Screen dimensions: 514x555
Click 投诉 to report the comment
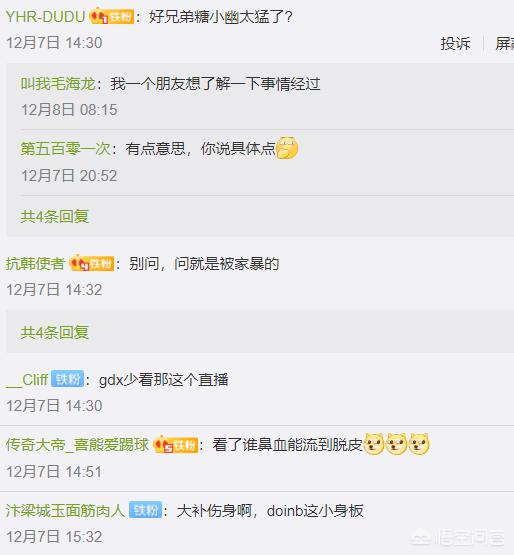pyautogui.click(x=455, y=44)
